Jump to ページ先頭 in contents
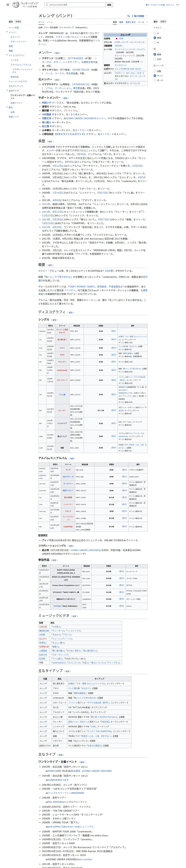 tap(14, 28)
